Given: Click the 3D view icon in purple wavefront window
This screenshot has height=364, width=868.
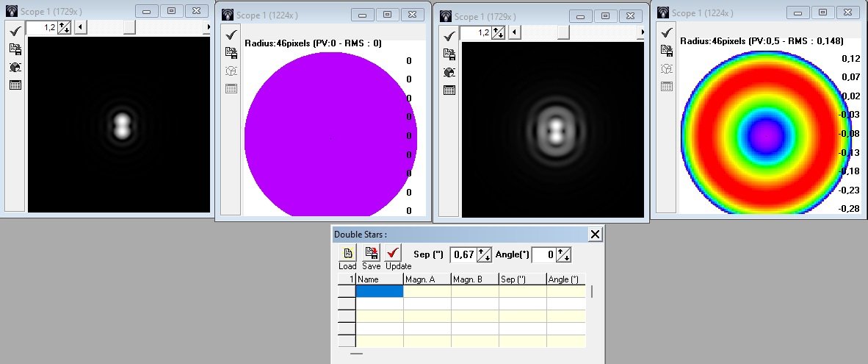Looking at the screenshot, I should coord(231,71).
